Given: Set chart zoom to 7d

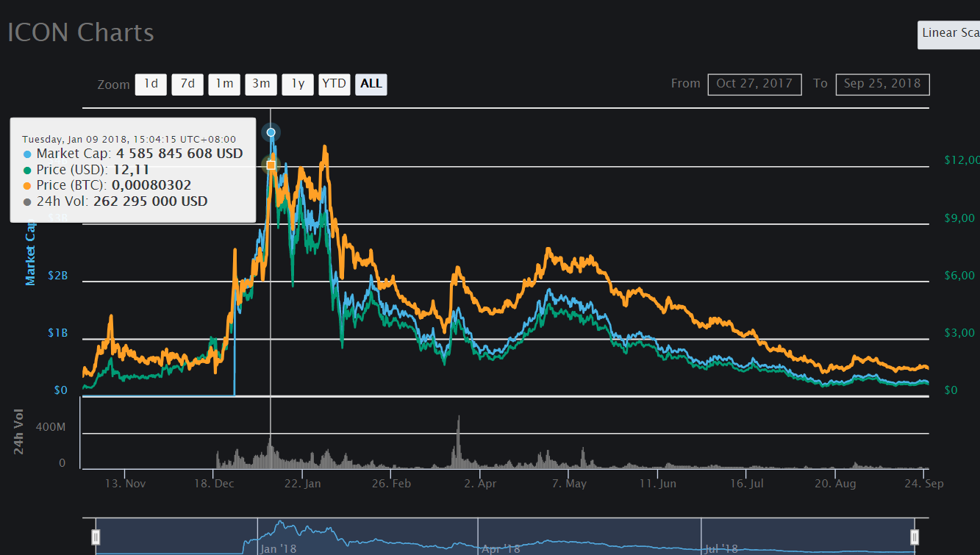Looking at the screenshot, I should (187, 85).
